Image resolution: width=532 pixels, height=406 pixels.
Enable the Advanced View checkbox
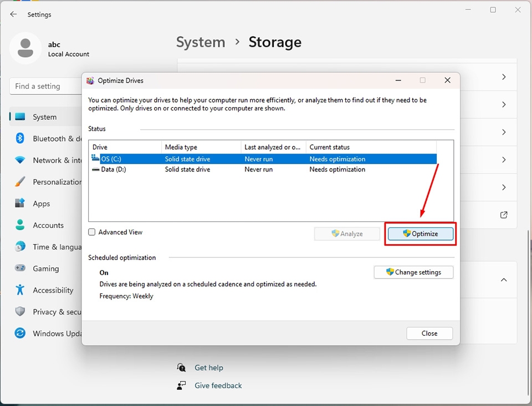[x=91, y=232]
